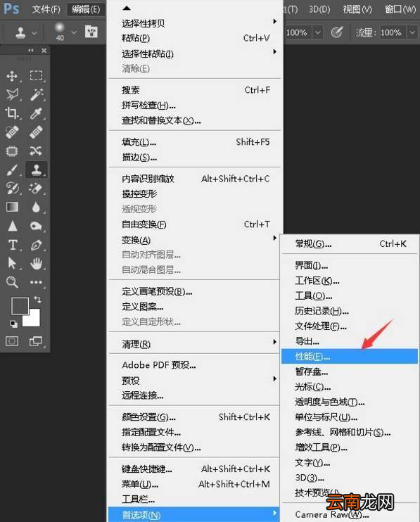This screenshot has height=522, width=420.
Task: Select the Rectangular Marquee tool
Action: pyautogui.click(x=36, y=76)
